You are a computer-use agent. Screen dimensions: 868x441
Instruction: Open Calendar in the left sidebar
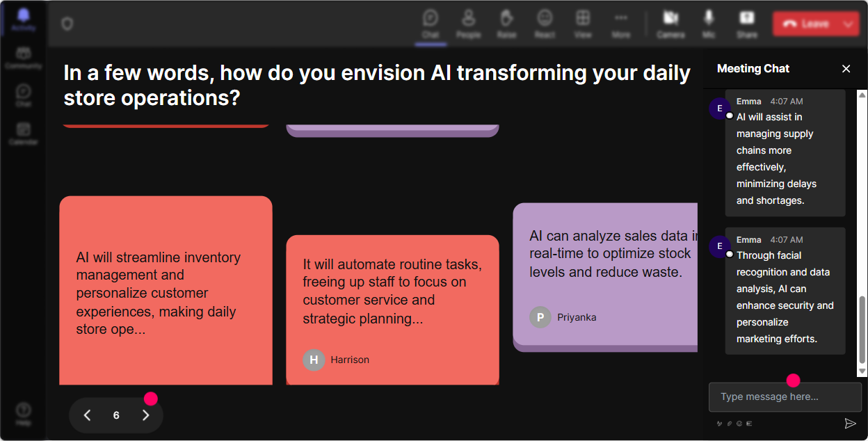(23, 134)
